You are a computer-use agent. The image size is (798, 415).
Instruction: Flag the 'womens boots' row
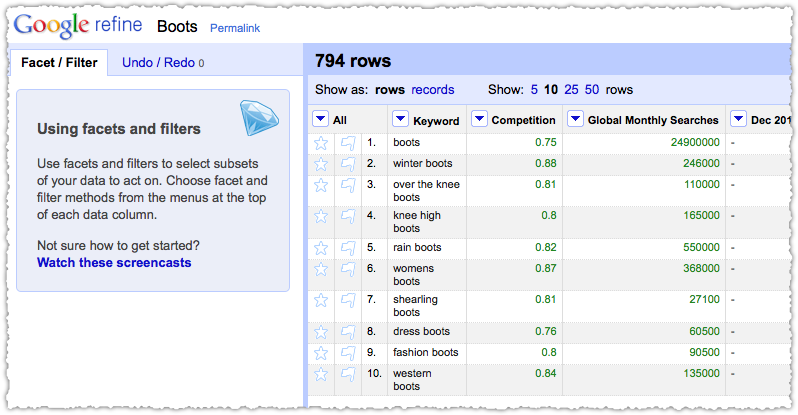[x=348, y=269]
